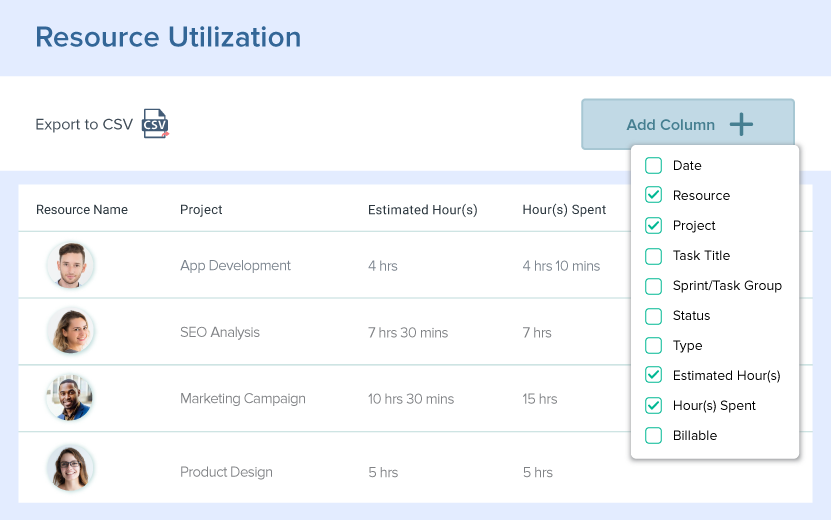Turn on the Type column checkbox
The height and width of the screenshot is (520, 831).
653,346
